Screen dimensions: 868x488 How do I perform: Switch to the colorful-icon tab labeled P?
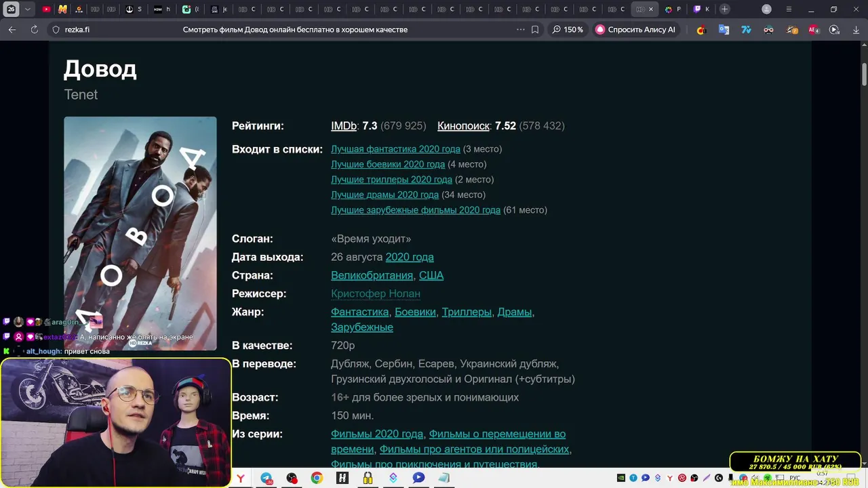tap(673, 9)
